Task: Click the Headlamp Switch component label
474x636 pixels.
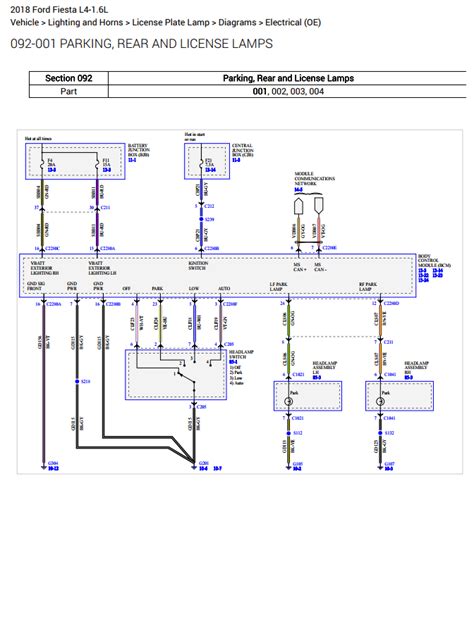Action: (x=241, y=355)
